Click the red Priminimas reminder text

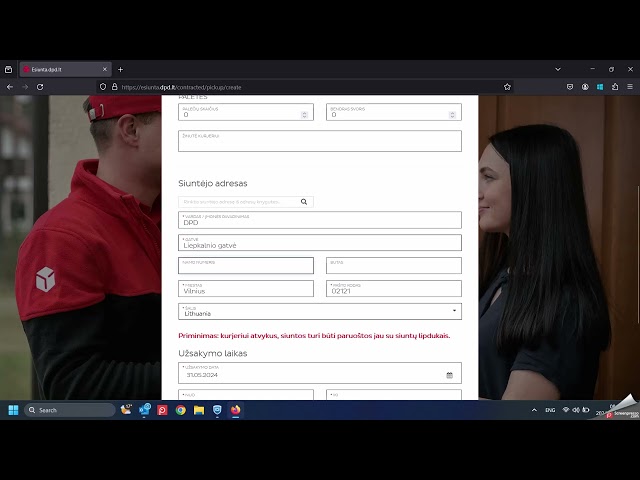[x=314, y=336]
